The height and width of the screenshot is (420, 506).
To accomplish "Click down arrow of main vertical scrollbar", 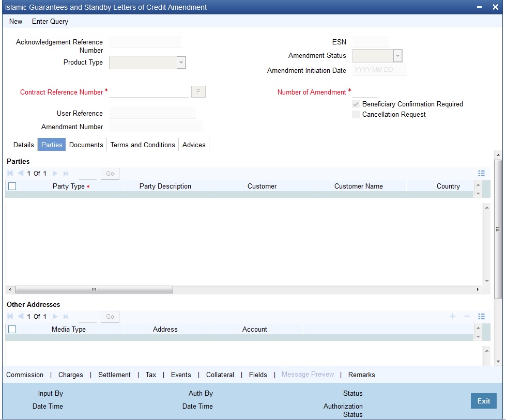I will (x=498, y=361).
